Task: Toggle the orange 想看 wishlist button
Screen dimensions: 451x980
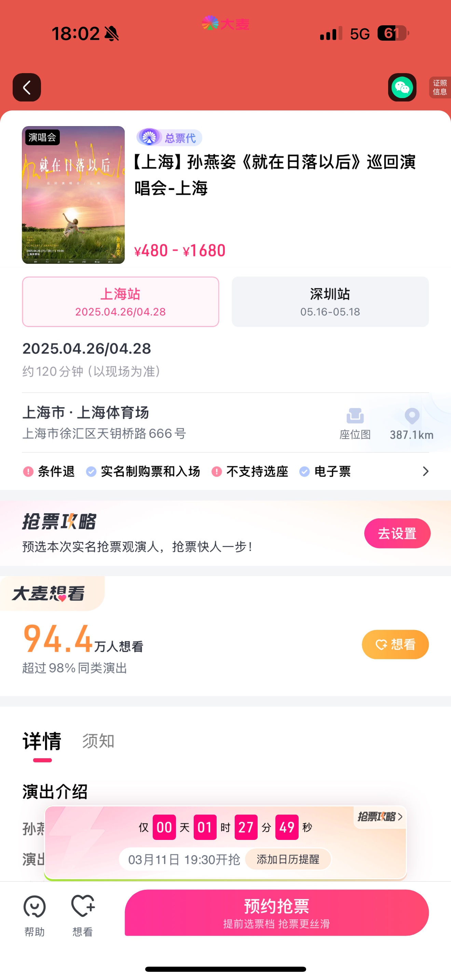Action: [x=395, y=644]
